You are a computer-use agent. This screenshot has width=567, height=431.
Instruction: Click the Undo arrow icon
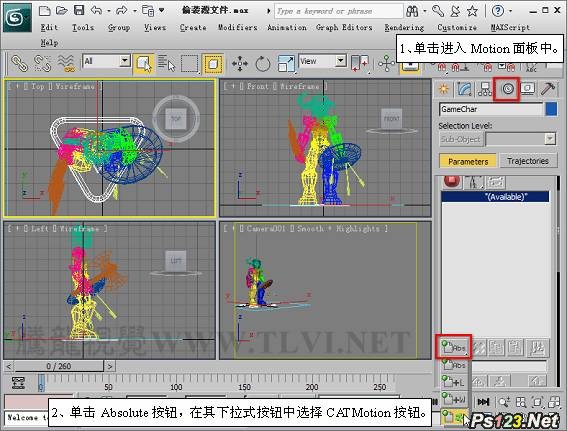tap(96, 10)
